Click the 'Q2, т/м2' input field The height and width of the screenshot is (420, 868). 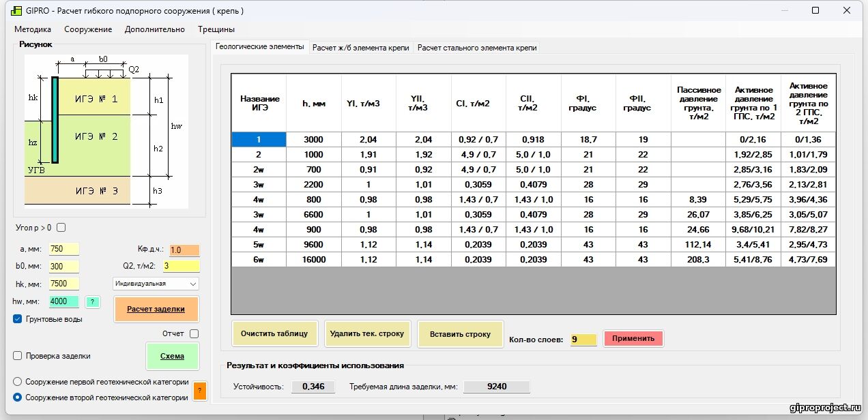tap(181, 267)
